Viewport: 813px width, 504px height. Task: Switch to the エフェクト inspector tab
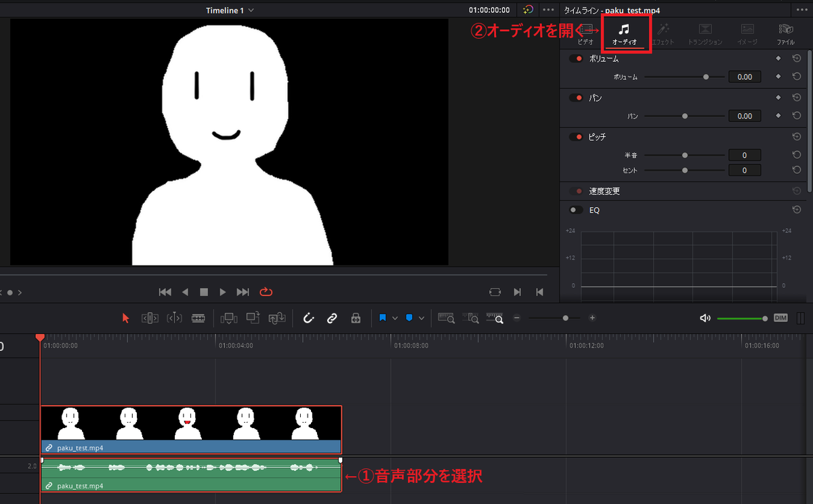tap(663, 34)
